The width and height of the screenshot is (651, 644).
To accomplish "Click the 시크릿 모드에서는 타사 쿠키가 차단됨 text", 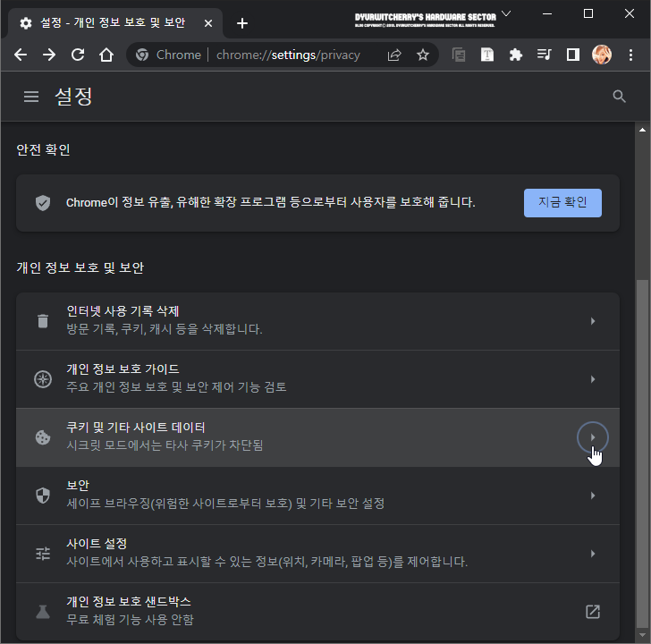I will 165,445.
